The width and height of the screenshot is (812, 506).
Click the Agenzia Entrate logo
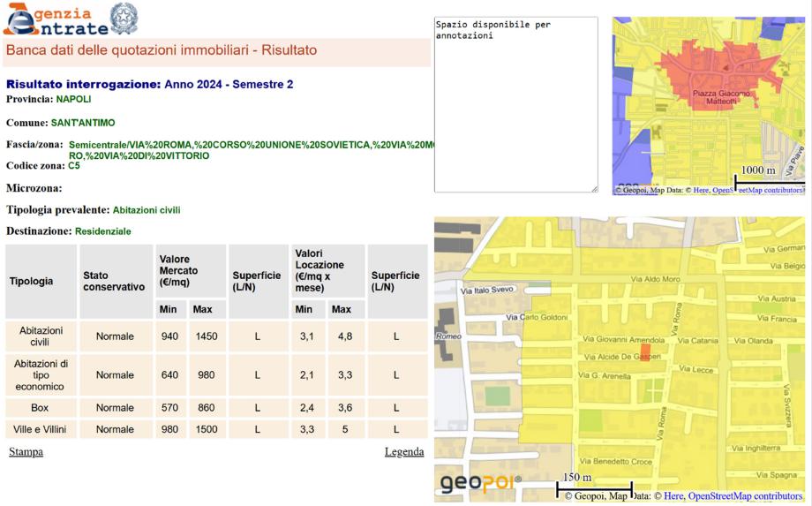coord(53,19)
